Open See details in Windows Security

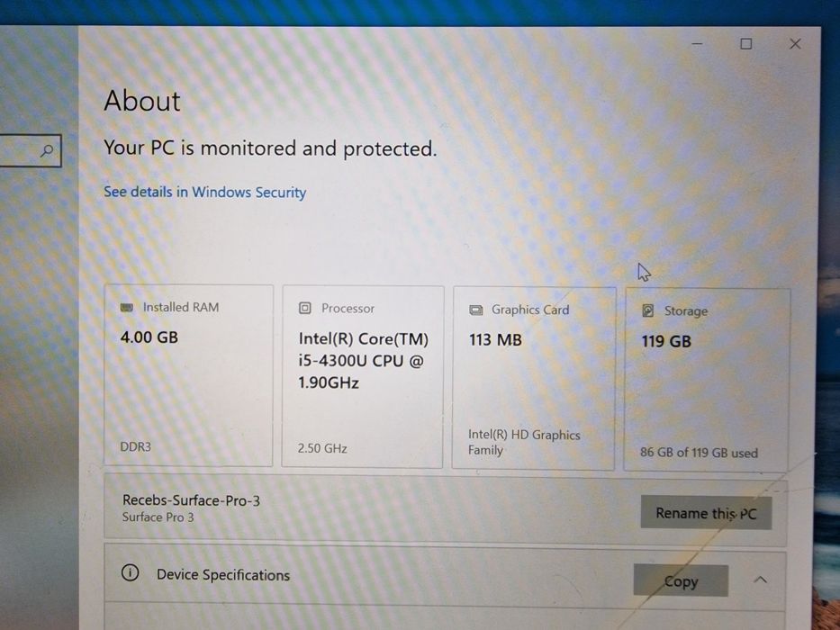coord(204,192)
